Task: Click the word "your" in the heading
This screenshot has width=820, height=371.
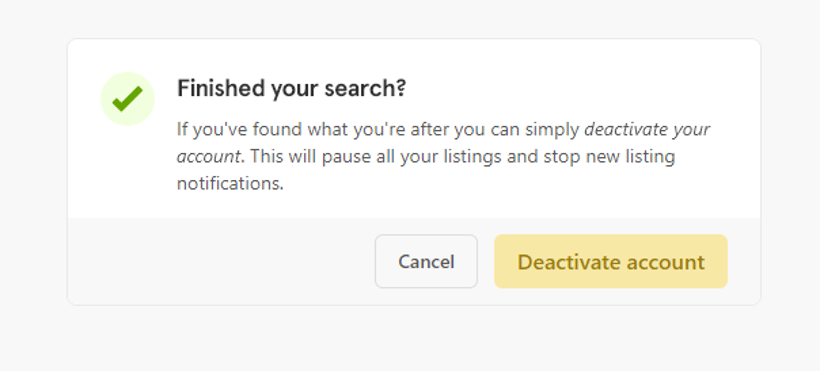Action: (x=295, y=90)
